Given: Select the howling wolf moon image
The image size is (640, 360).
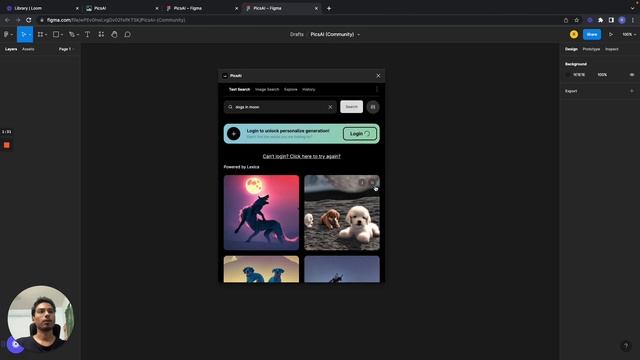Looking at the screenshot, I should tap(261, 213).
